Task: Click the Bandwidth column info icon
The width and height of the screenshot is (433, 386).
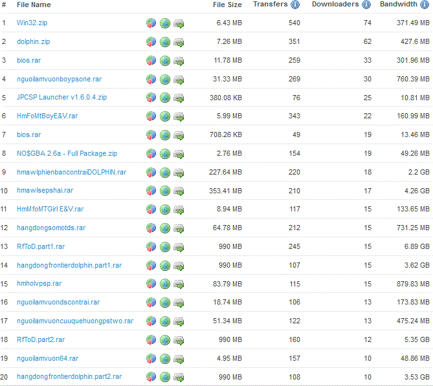Action: [x=424, y=5]
